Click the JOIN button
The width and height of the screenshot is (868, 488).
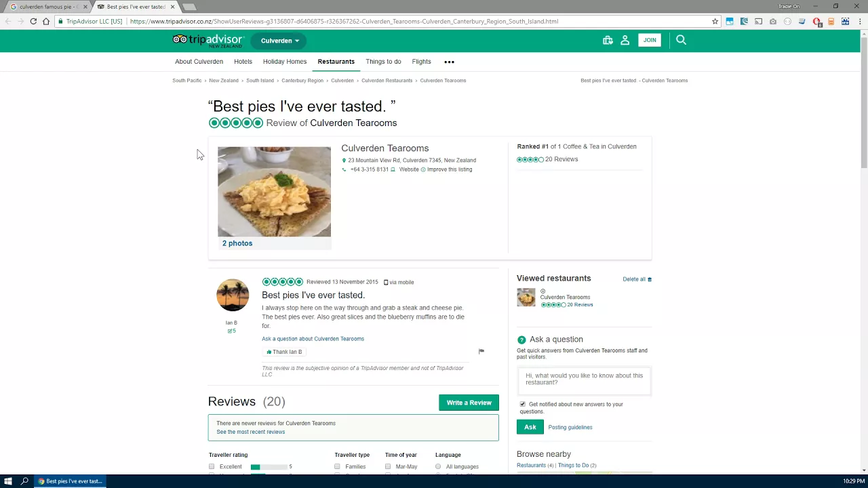(650, 40)
